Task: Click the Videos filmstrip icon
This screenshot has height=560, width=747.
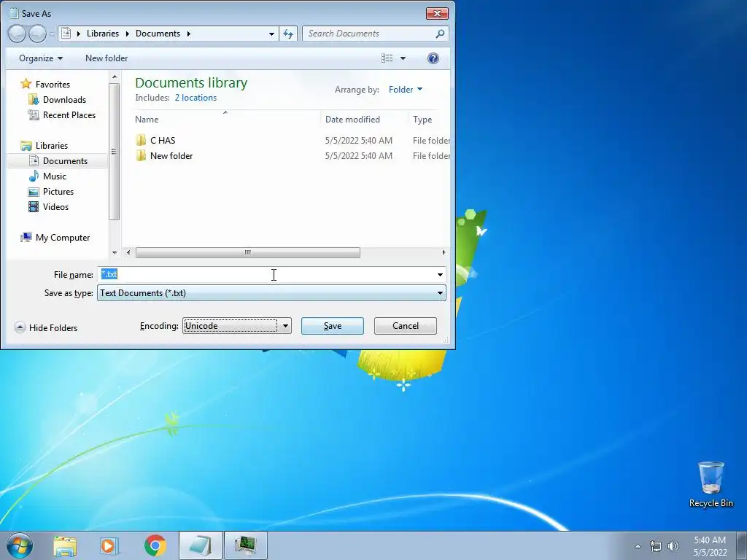Action: 34,206
